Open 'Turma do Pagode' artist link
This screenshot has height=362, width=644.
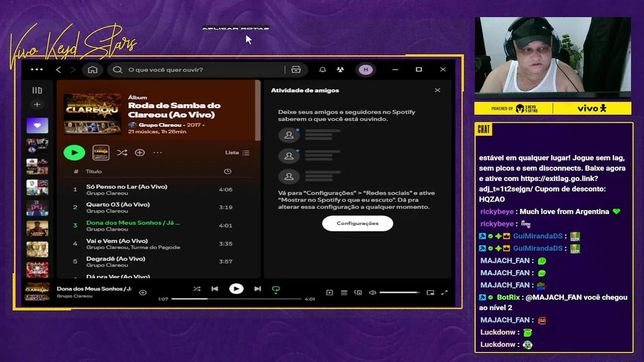156,247
